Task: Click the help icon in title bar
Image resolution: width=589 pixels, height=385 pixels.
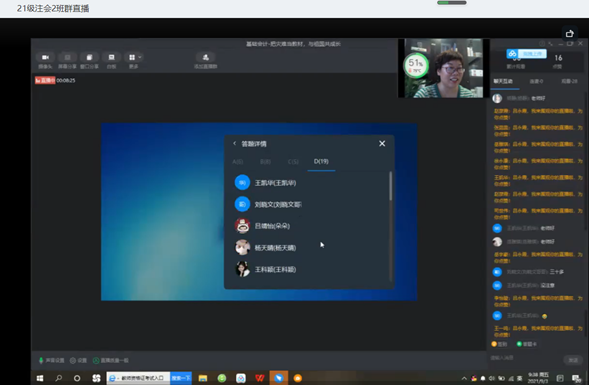Action: (x=542, y=44)
